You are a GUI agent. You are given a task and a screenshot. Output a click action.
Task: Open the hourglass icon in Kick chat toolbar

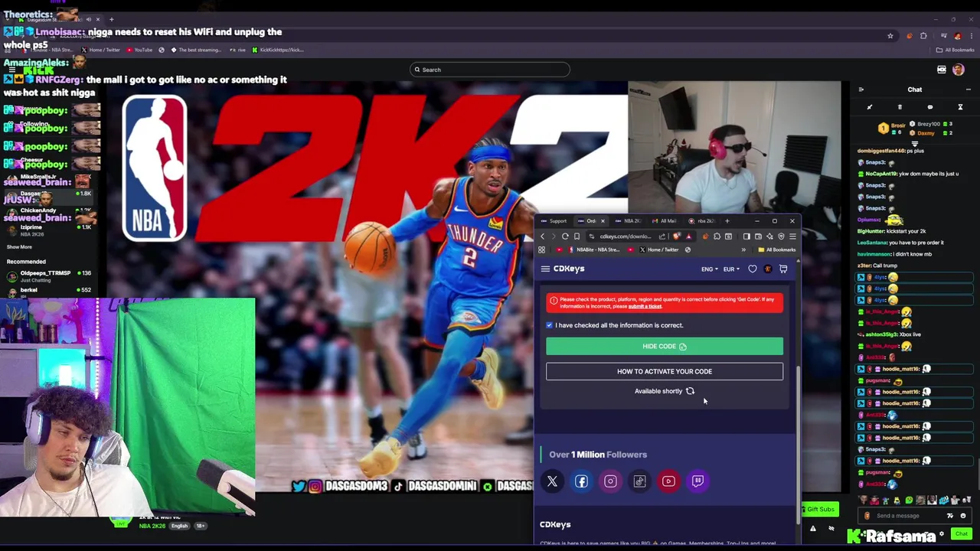(960, 107)
